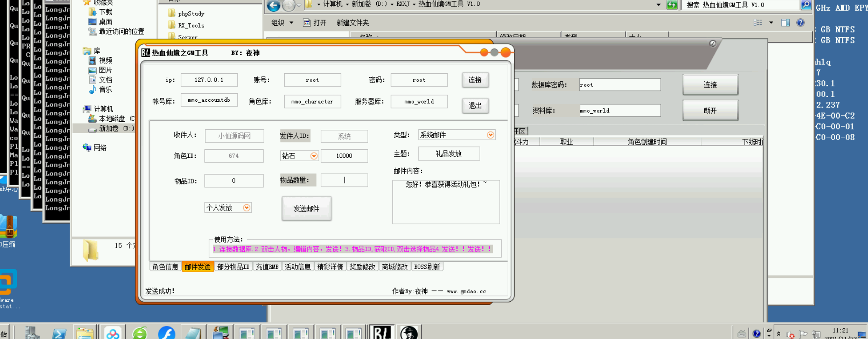Viewport: 868px width, 339px height.
Task: Click the flag icon in system tray
Action: (803, 334)
